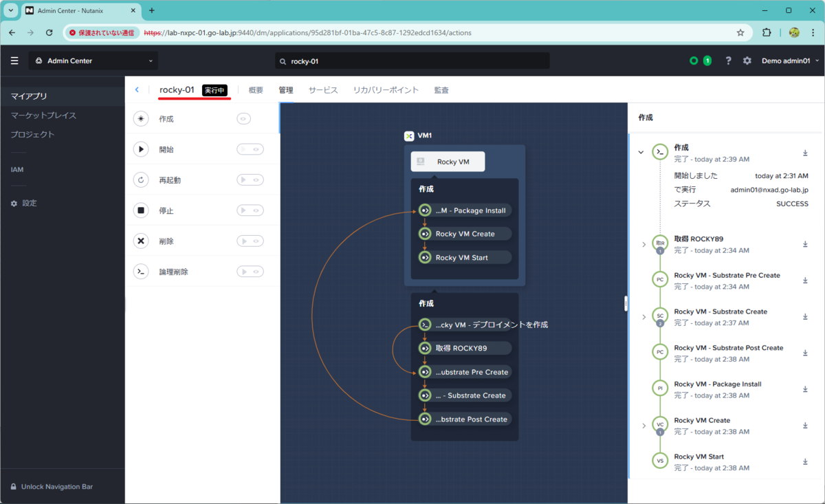
Task: Click the search field containing rocky-01
Action: pyautogui.click(x=412, y=61)
